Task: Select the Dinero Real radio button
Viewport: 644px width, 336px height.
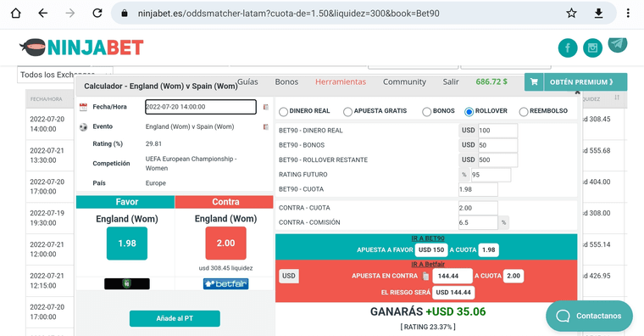Action: [x=283, y=111]
